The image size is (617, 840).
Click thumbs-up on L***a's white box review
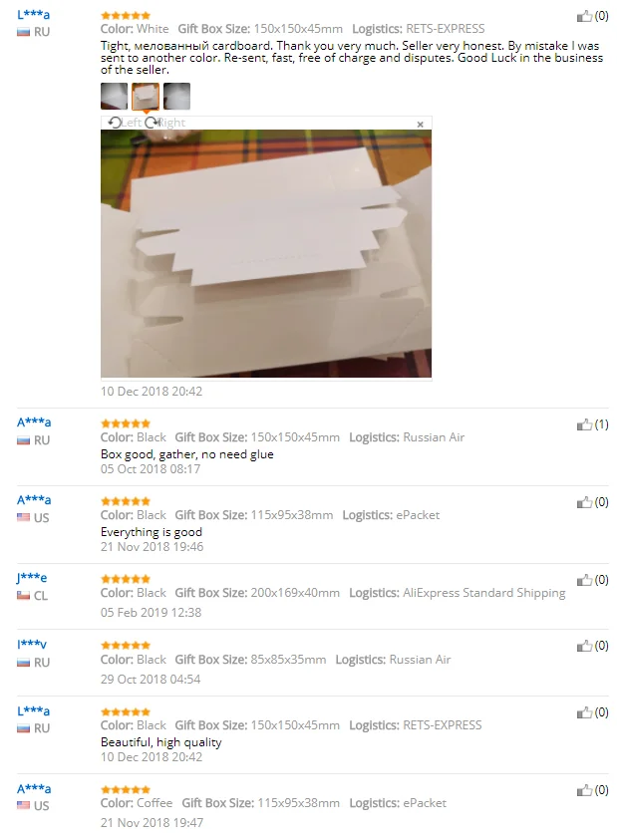coord(584,16)
